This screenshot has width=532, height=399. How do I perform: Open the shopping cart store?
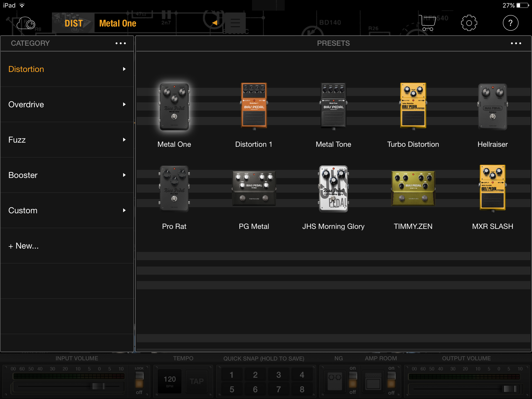427,23
